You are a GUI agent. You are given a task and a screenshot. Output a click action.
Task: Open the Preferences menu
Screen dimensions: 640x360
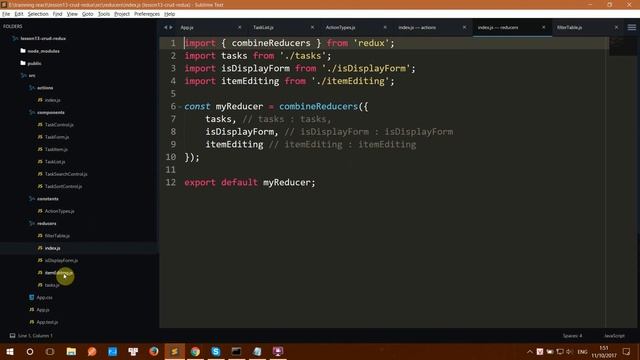click(147, 14)
